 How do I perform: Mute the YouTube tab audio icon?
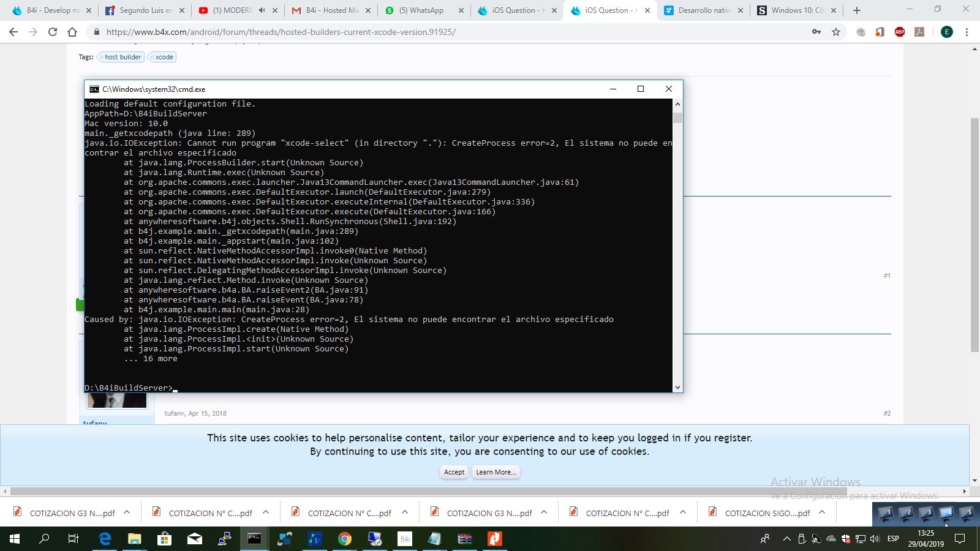[x=262, y=10]
